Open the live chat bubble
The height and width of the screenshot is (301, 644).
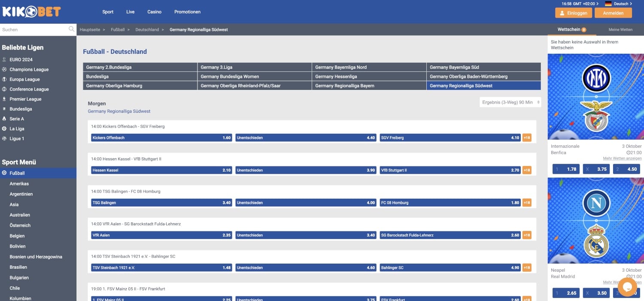pos(627,287)
